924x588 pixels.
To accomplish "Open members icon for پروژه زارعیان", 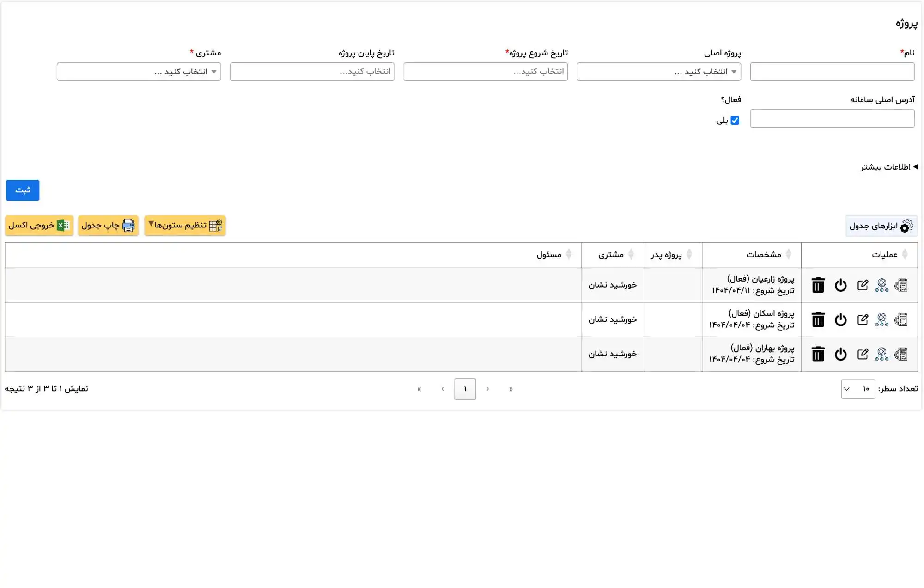I will click(881, 285).
